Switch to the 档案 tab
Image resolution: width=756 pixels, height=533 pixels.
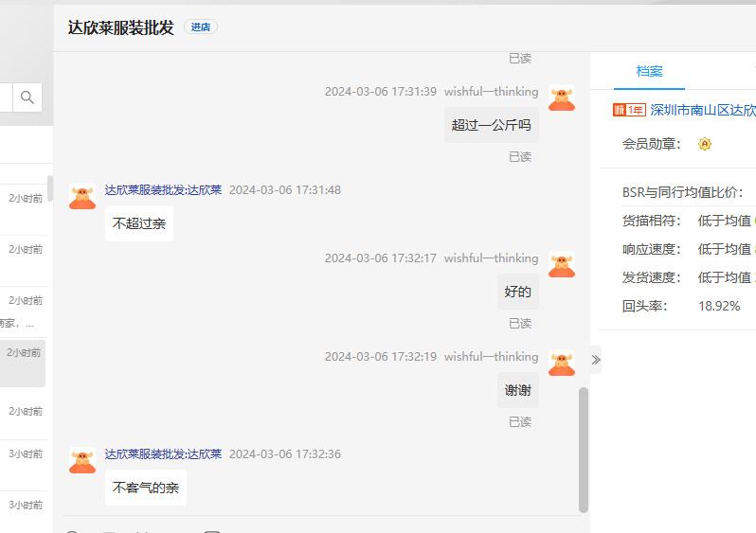[649, 72]
